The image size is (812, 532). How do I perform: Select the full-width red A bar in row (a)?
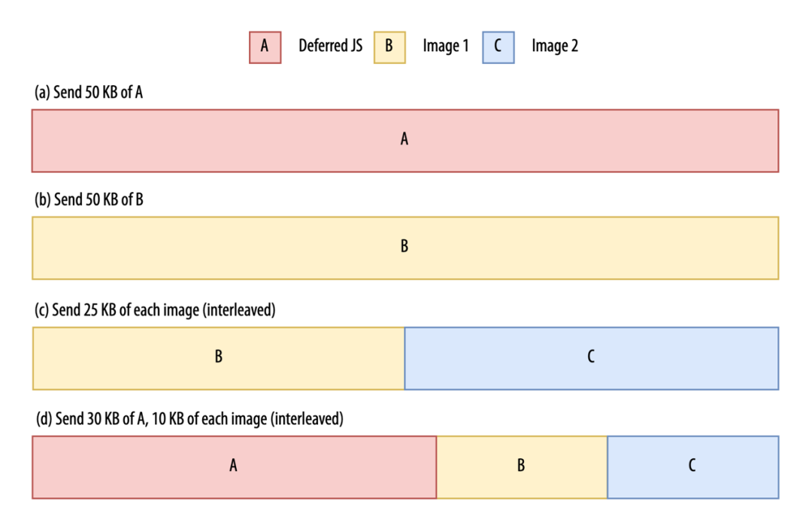point(404,141)
